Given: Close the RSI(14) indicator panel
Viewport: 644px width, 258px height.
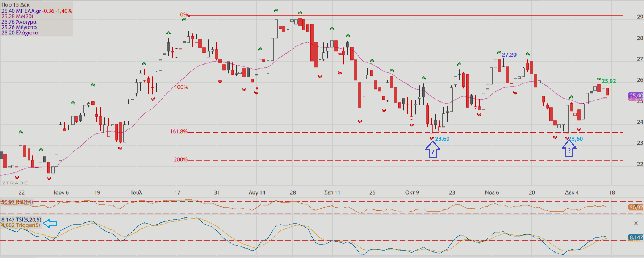Looking at the screenshot, I should click(x=636, y=206).
